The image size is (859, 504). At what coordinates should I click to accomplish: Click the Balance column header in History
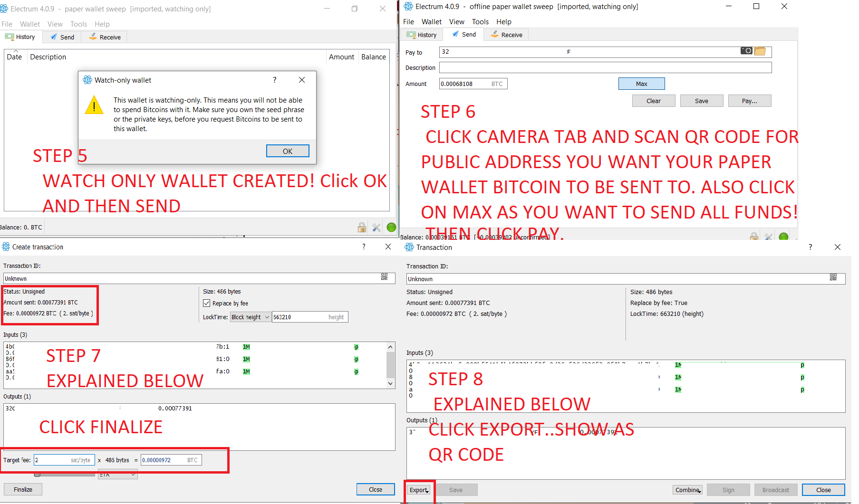(x=374, y=57)
